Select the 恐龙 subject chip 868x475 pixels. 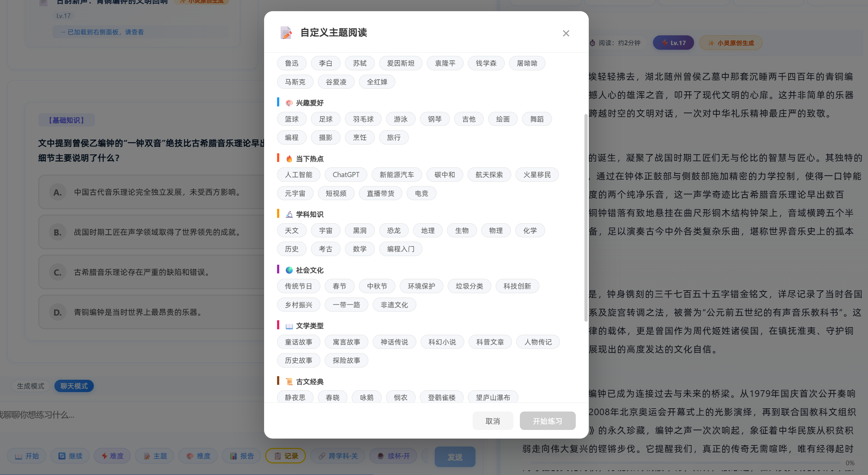394,230
